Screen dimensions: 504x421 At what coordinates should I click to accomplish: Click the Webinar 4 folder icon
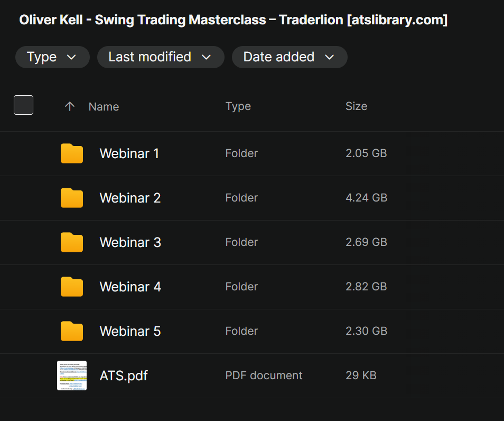tap(72, 287)
